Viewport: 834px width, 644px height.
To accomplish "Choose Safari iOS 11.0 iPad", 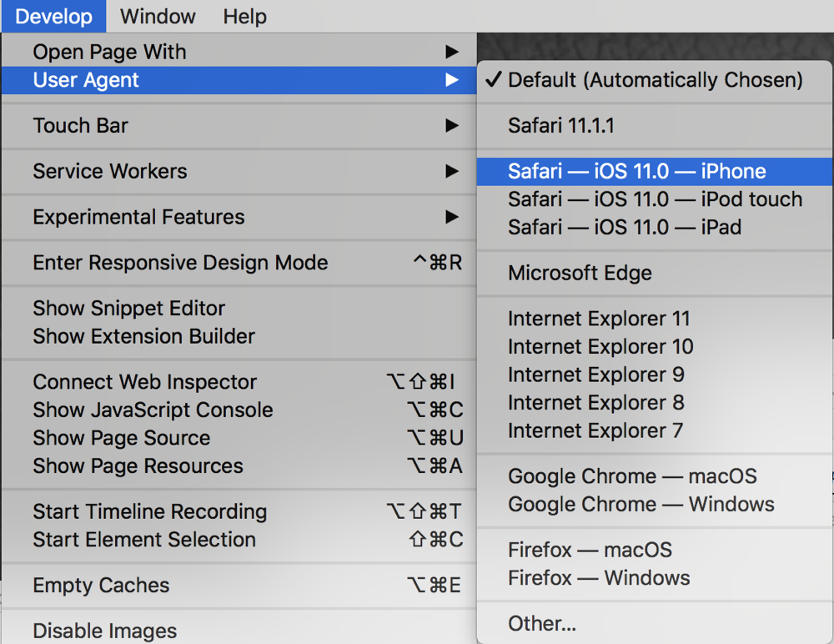I will (655, 227).
